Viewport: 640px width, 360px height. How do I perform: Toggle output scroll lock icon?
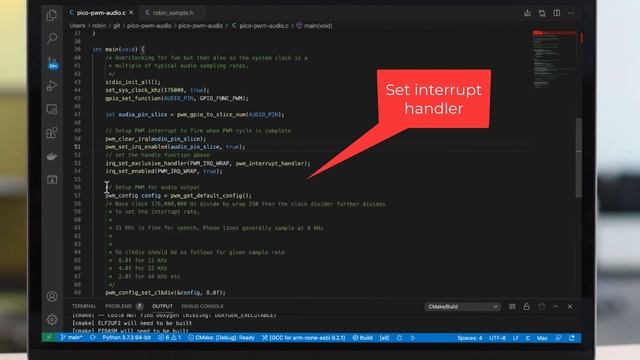point(527,307)
